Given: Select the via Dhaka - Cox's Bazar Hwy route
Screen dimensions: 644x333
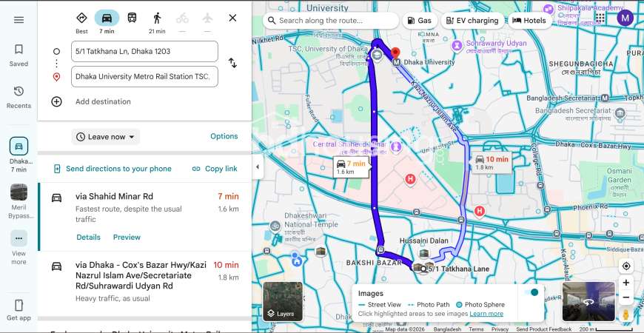Looking at the screenshot, I should [x=144, y=283].
